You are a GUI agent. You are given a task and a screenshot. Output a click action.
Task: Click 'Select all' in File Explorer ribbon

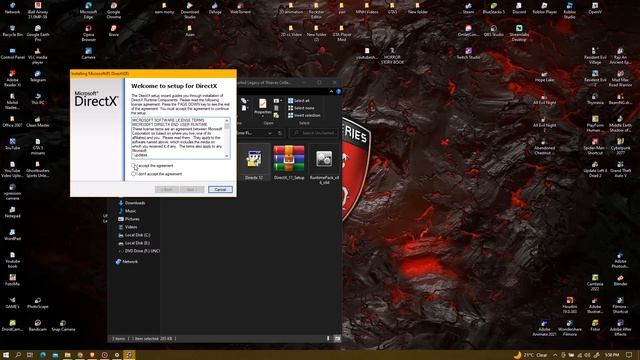point(299,100)
